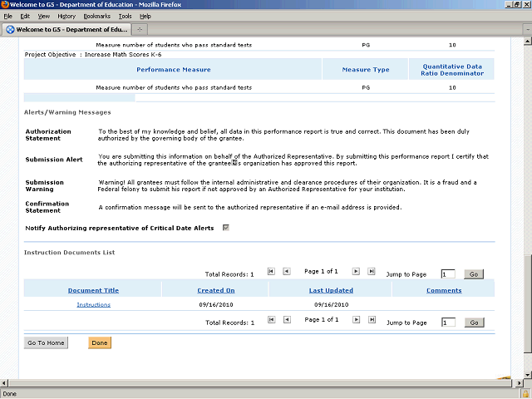The width and height of the screenshot is (532, 399).
Task: Click lower Go button beside Jump to Page
Action: [475, 323]
